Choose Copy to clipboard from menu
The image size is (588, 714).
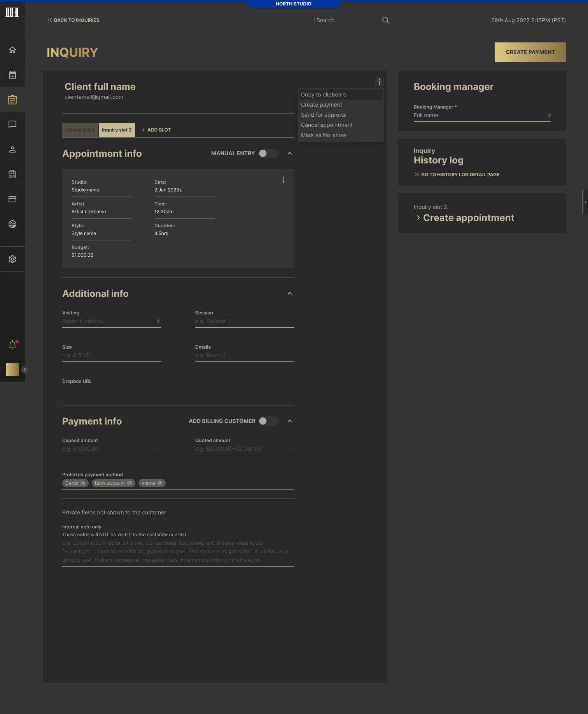pyautogui.click(x=341, y=95)
